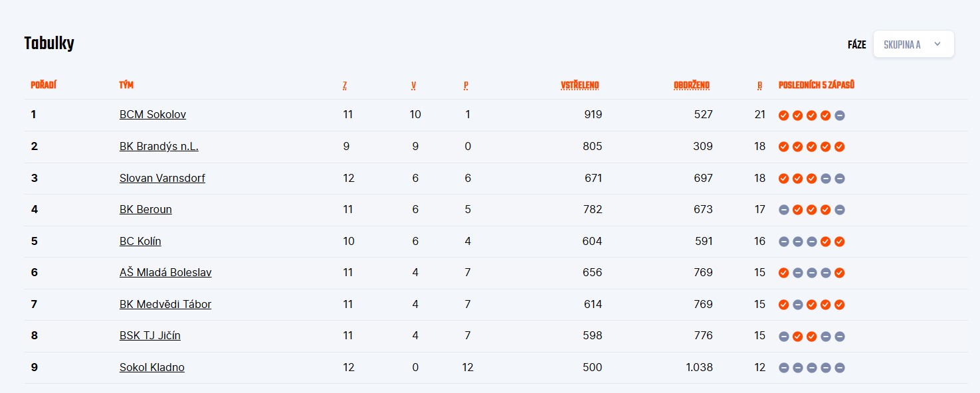Click Sokol Kladno's last loss minus icon
980x393 pixels.
840,368
